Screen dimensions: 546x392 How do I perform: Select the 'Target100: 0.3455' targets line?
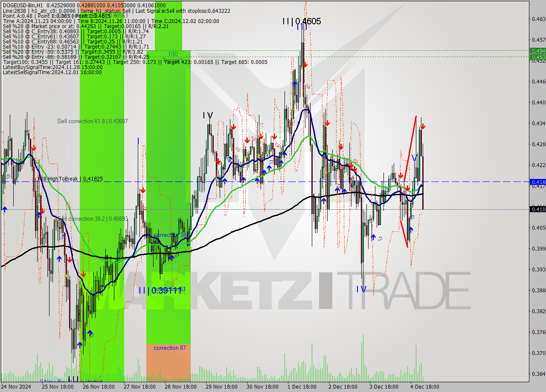click(x=135, y=62)
